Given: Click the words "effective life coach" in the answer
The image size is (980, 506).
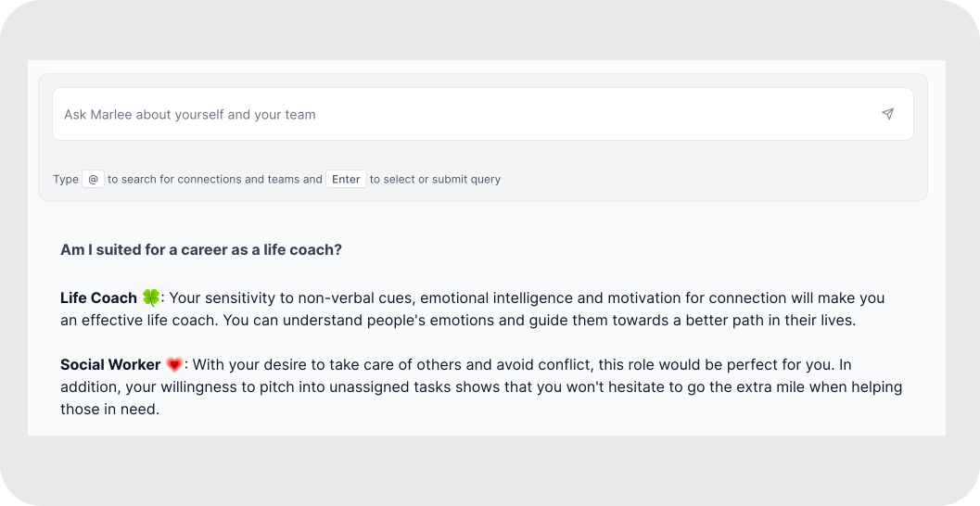Looking at the screenshot, I should click(146, 320).
